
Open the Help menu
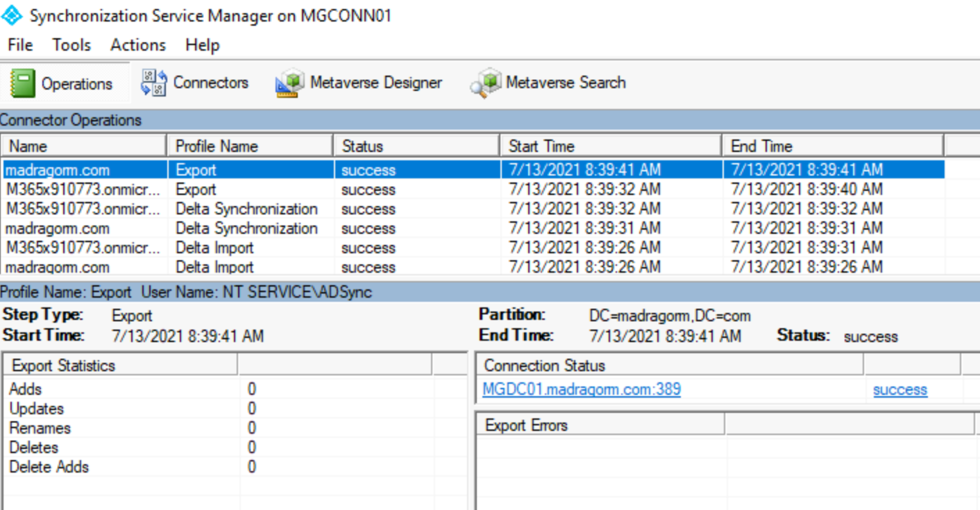(201, 45)
